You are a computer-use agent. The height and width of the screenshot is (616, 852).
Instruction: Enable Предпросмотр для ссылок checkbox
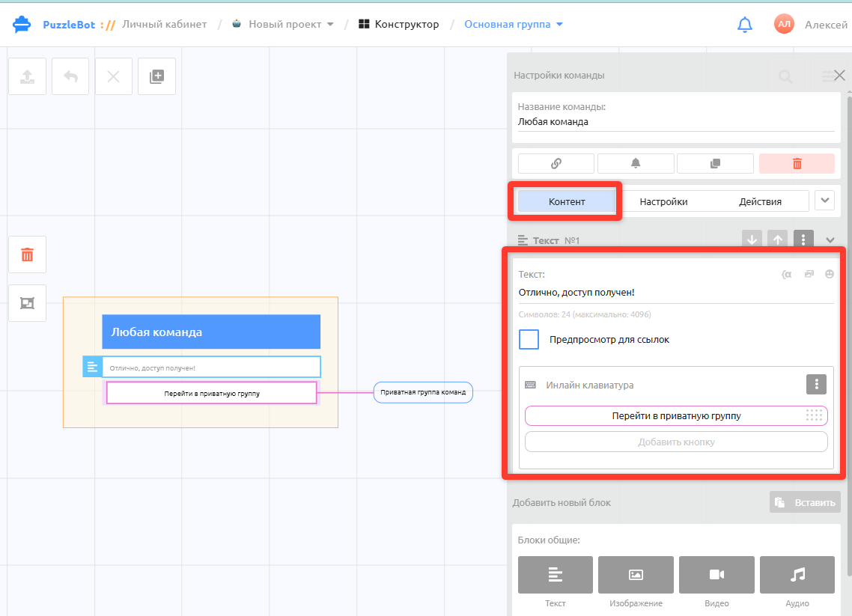point(529,340)
